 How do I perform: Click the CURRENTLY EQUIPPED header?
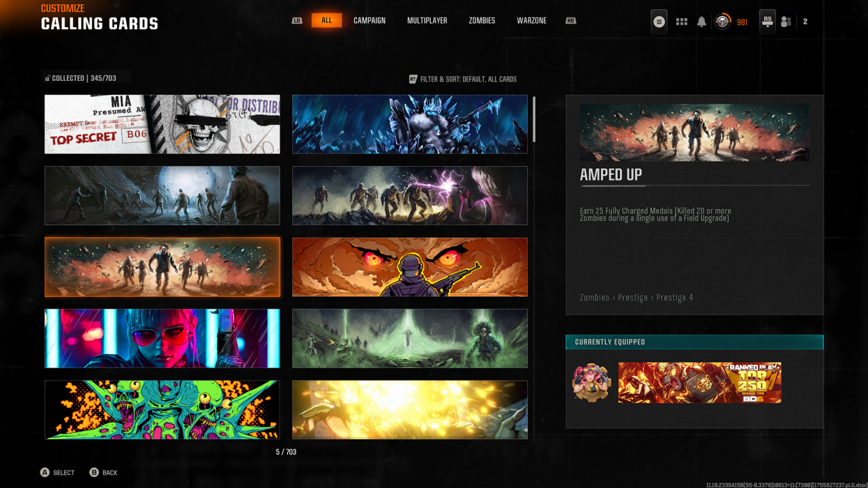694,342
